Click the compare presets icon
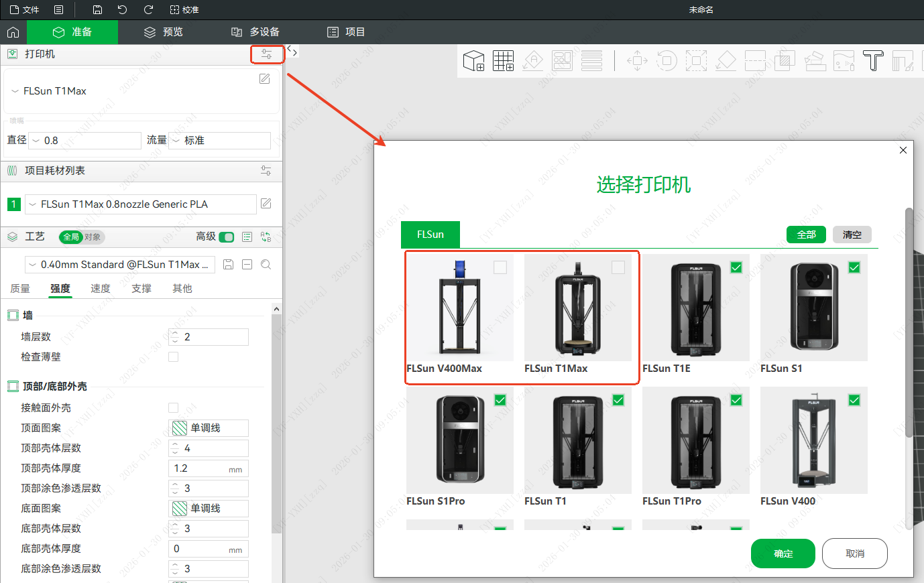The height and width of the screenshot is (583, 924). click(266, 237)
